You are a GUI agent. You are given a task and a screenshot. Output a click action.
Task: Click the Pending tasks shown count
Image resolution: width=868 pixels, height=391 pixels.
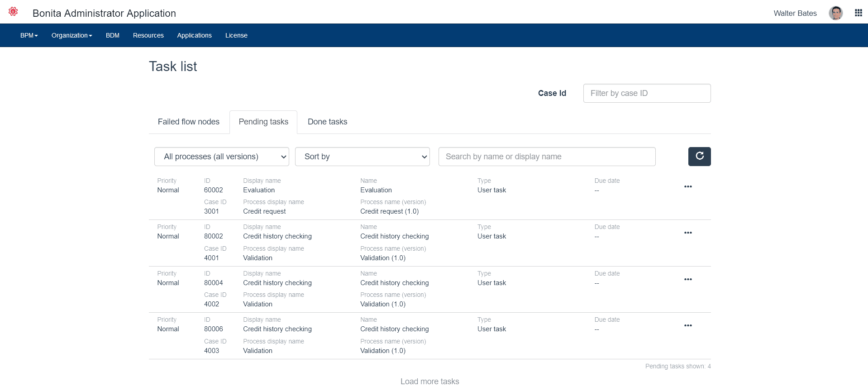click(678, 366)
